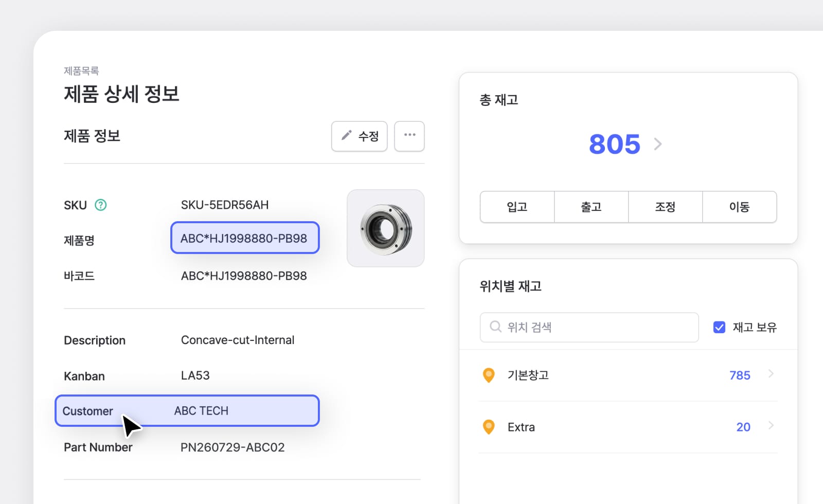
Task: Click the Part Number PN260729-ABC02
Action: [x=232, y=447]
